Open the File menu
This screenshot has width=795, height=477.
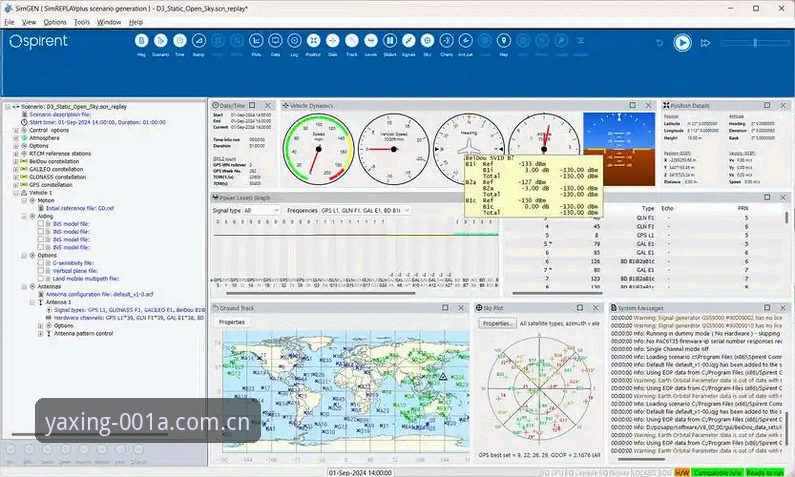coord(9,22)
